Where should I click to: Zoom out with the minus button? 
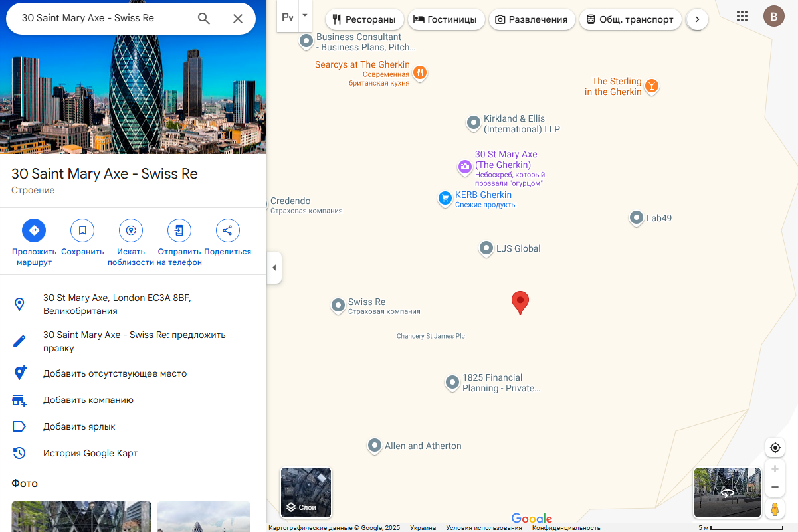[775, 488]
